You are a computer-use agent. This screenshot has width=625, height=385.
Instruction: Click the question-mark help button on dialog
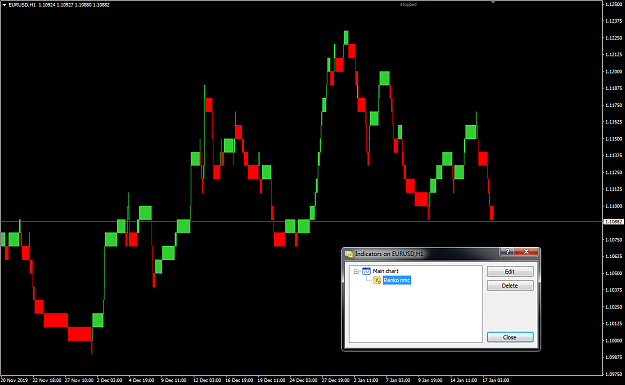tap(507, 252)
